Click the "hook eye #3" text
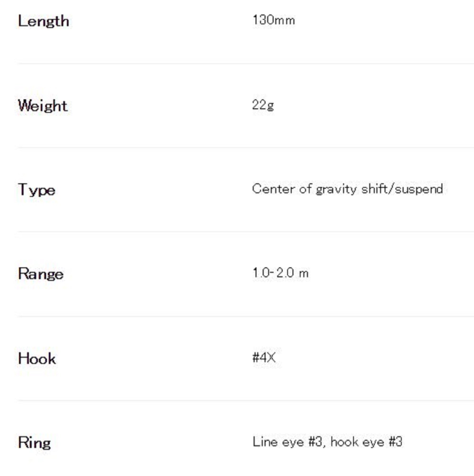474x476 pixels. pyautogui.click(x=366, y=442)
